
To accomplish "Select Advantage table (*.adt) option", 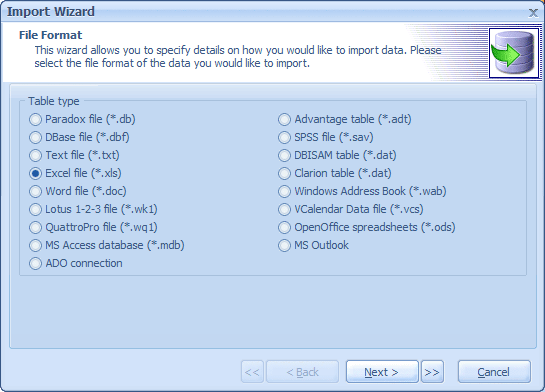I will pos(345,119).
